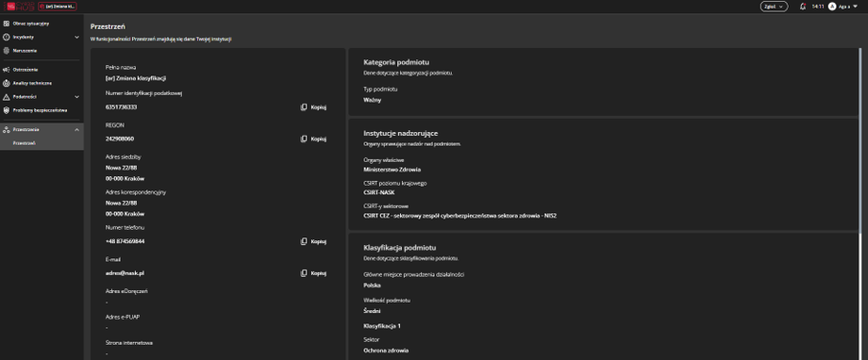
Task: Go to Ostrzeżenia in sidebar
Action: (26, 70)
